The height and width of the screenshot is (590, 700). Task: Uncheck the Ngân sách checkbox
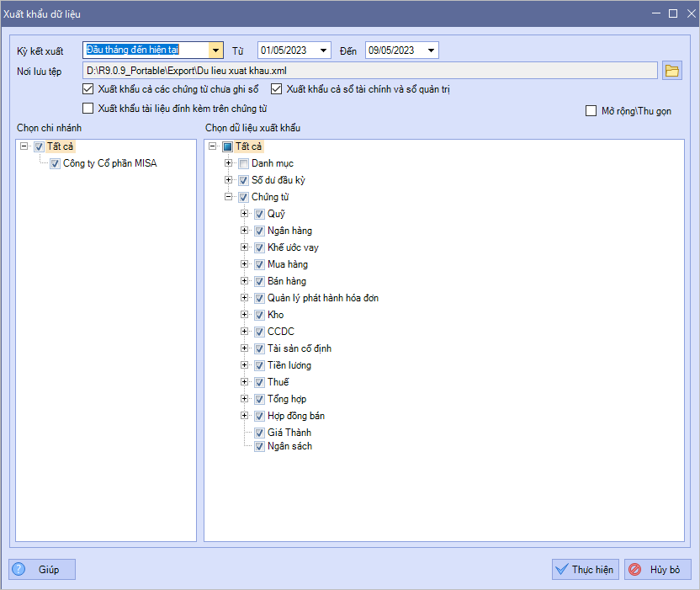coord(260,446)
